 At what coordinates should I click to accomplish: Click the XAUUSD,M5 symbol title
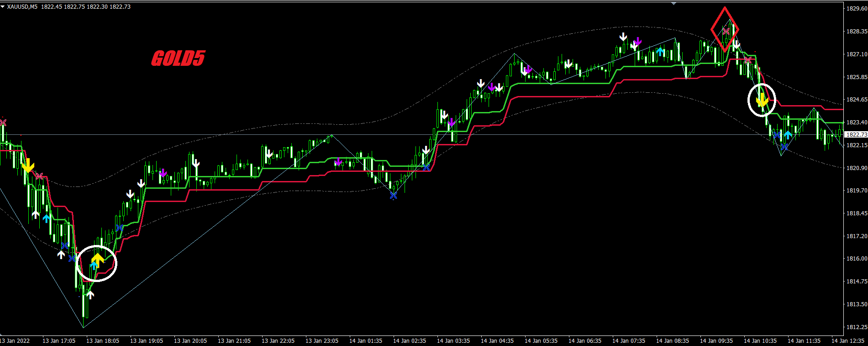tap(22, 7)
